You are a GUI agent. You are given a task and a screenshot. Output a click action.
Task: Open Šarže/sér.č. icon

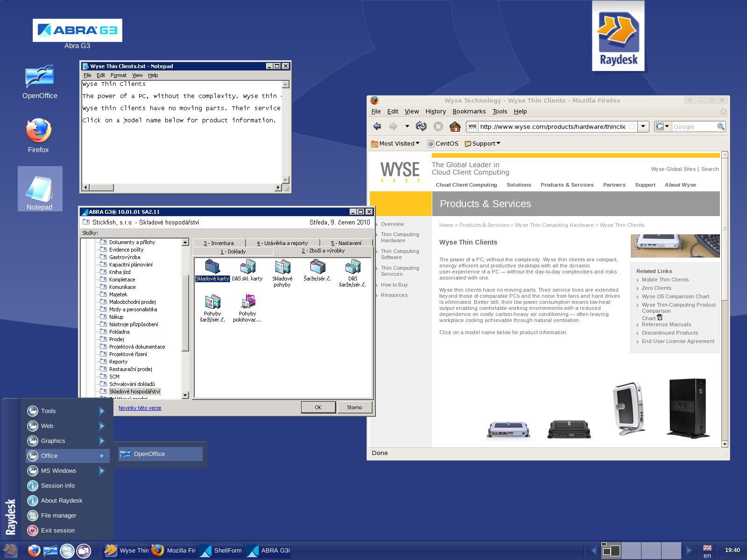pyautogui.click(x=317, y=271)
